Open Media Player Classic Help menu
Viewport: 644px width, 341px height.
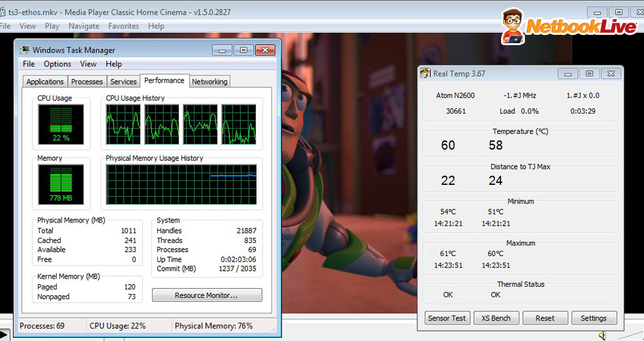156,26
